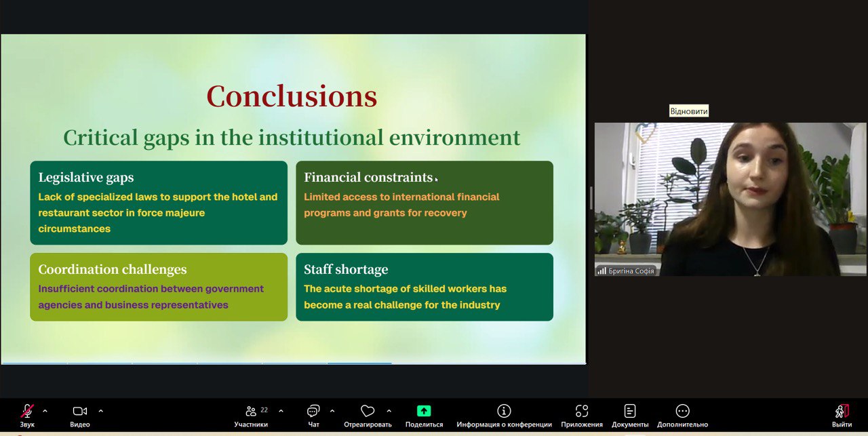Toggle camera with the Видео button
This screenshot has width=868, height=436.
click(x=80, y=412)
